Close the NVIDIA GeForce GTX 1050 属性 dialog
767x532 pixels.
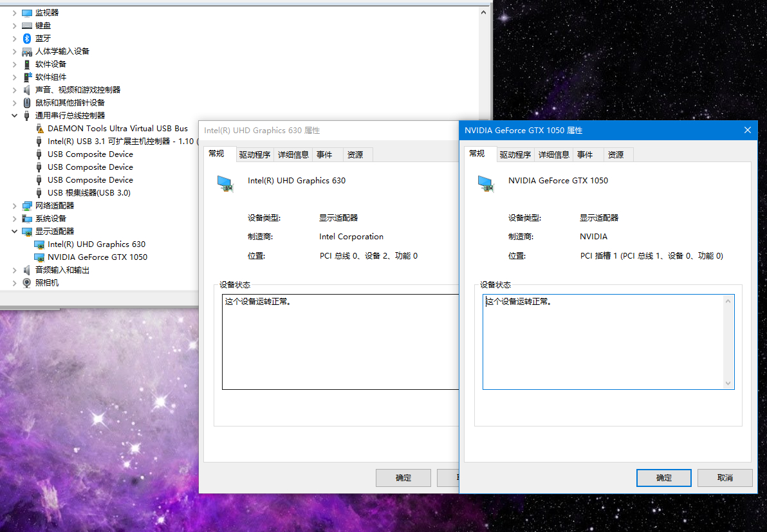[x=748, y=130]
